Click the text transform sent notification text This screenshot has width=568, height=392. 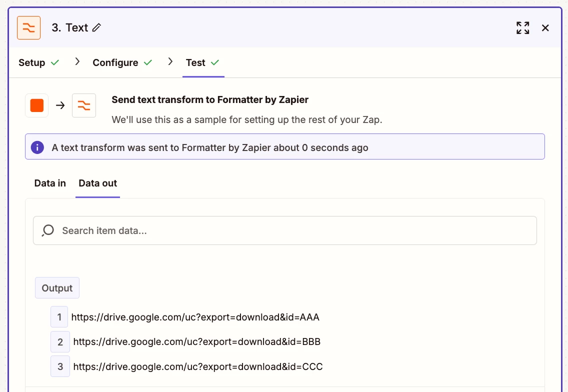click(x=209, y=148)
